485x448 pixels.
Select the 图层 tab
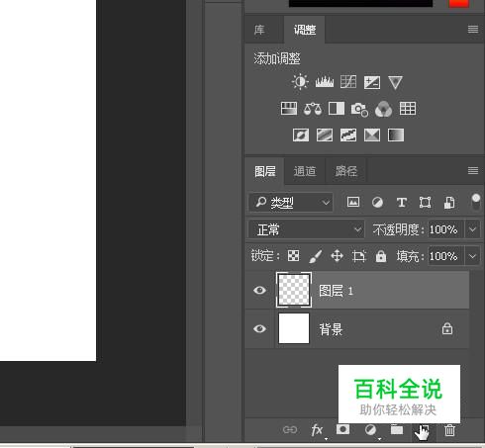pos(265,171)
